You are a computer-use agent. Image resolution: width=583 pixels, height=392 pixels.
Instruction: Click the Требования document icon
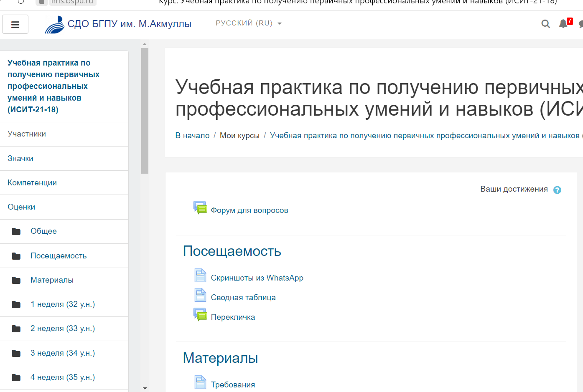[200, 382]
